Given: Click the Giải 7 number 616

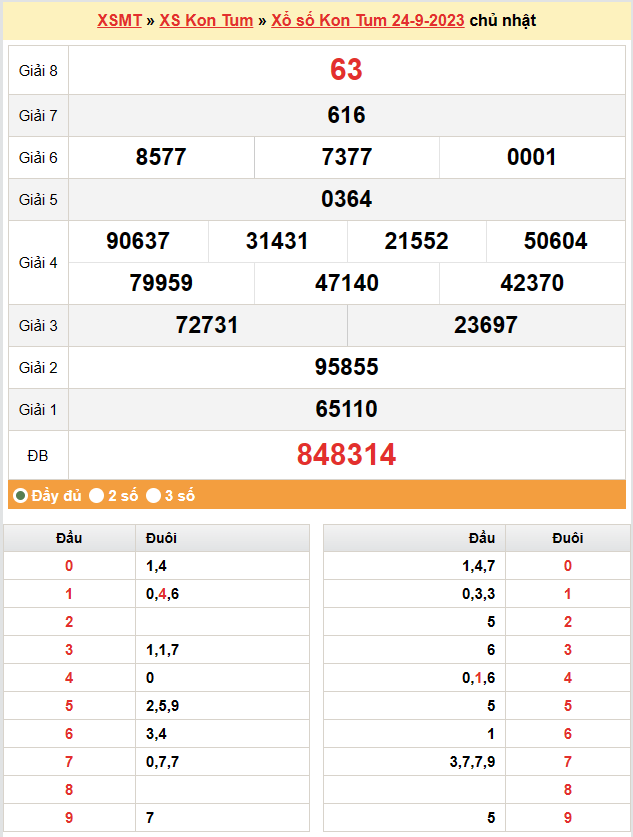Looking at the screenshot, I should [x=346, y=115].
